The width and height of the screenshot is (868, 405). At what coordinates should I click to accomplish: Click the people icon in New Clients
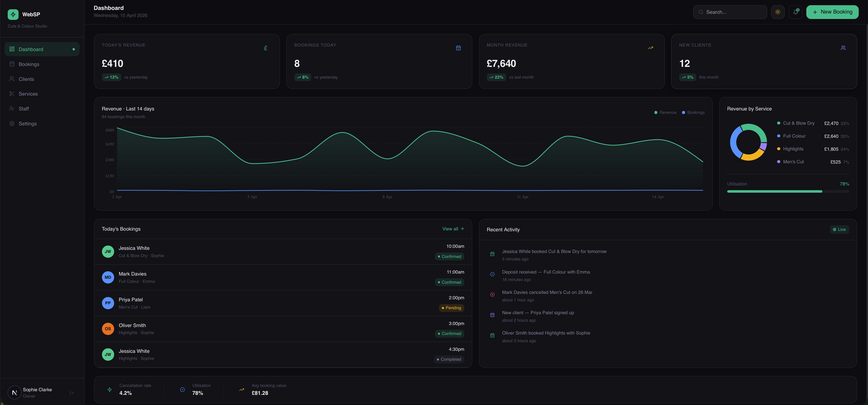click(843, 48)
